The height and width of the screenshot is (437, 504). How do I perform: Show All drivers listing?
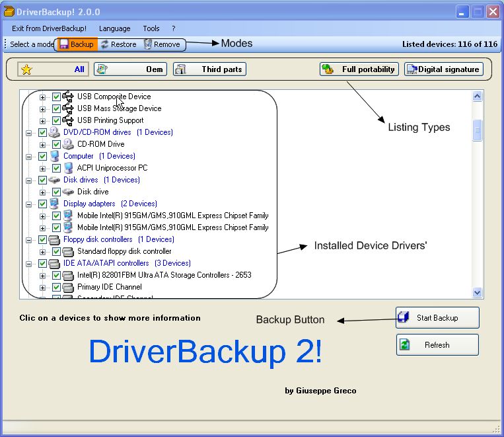tap(53, 69)
